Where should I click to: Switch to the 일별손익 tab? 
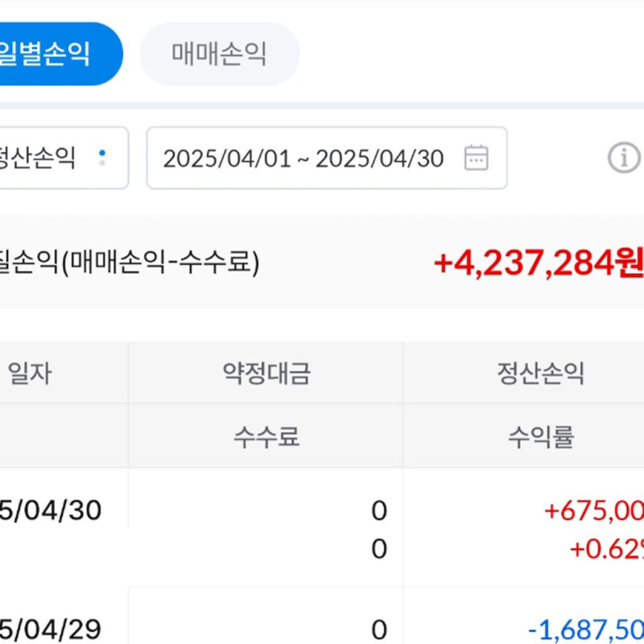(48, 54)
